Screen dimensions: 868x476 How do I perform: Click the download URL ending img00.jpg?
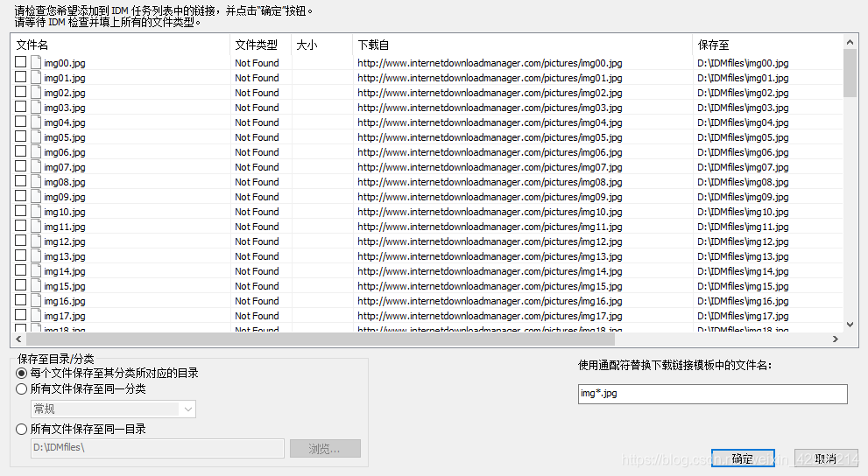pos(490,63)
